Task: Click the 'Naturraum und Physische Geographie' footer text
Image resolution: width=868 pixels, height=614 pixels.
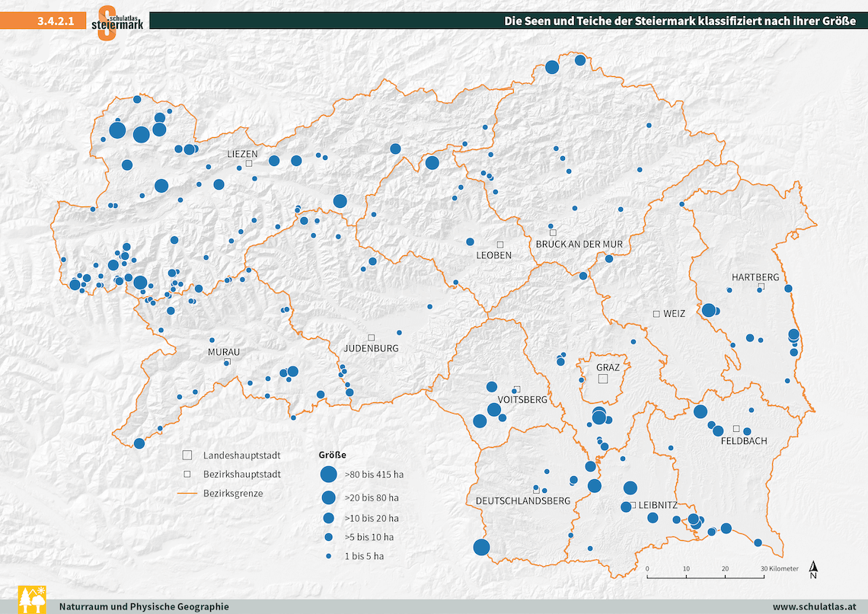Action: click(x=144, y=606)
